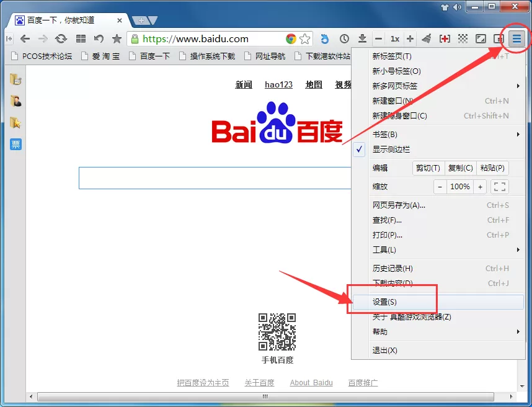
Task: Click 把百度设为主页 footer link
Action: [203, 383]
